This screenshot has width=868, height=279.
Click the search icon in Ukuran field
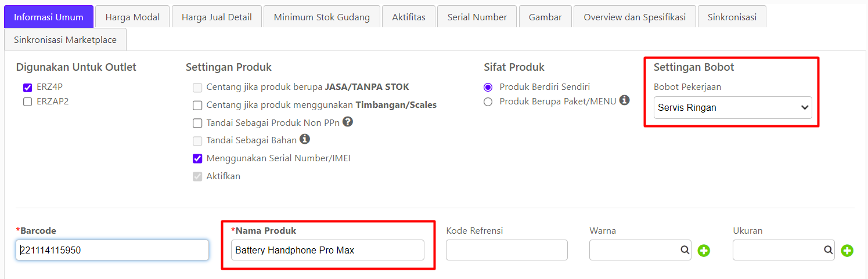pos(828,250)
